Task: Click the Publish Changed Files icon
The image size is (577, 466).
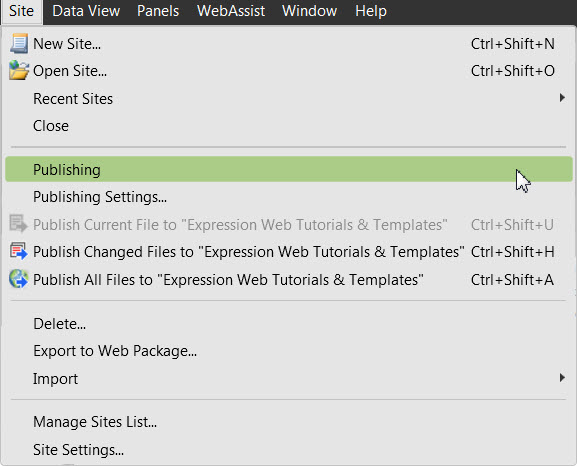Action: point(18,251)
